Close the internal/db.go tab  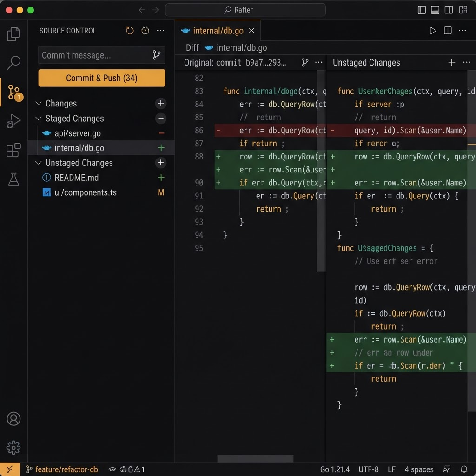coord(251,31)
